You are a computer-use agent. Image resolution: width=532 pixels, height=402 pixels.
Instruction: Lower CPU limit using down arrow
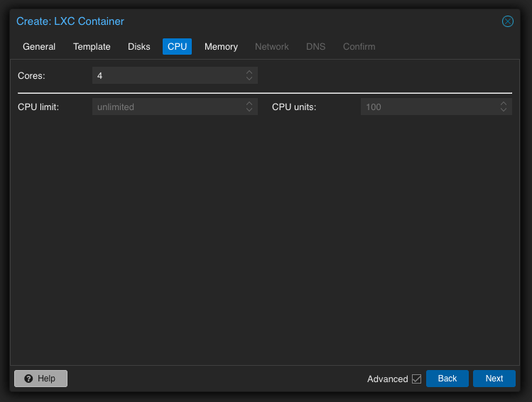(249, 111)
